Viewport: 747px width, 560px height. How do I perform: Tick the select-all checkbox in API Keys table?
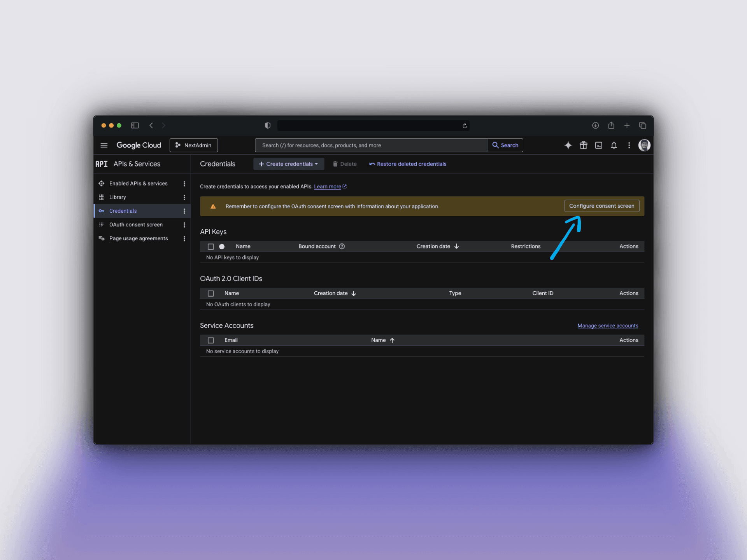point(210,247)
